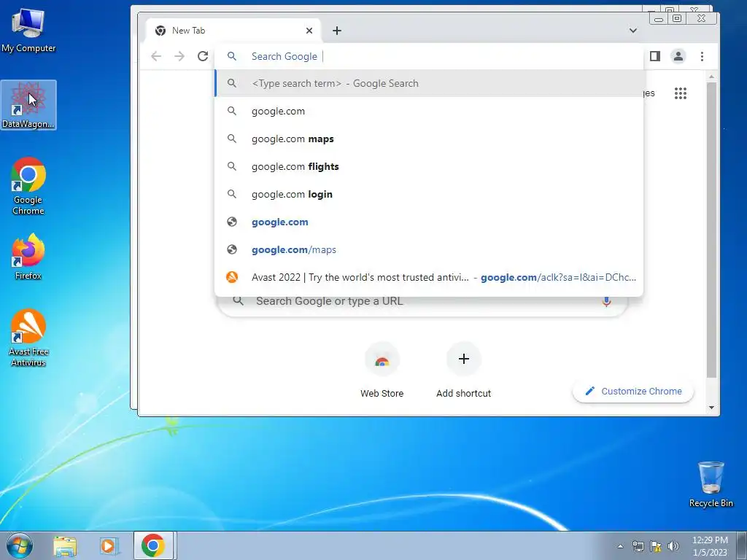Image resolution: width=747 pixels, height=560 pixels.
Task: Select the New Tab tab
Action: pyautogui.click(x=233, y=31)
